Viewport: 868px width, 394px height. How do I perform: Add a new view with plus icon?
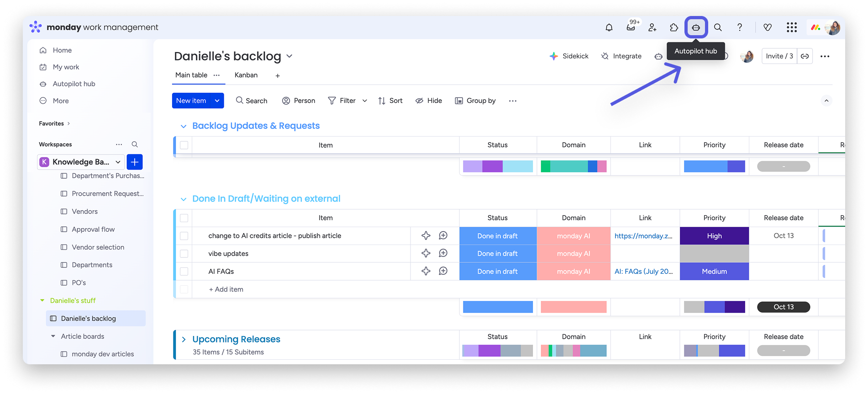278,75
